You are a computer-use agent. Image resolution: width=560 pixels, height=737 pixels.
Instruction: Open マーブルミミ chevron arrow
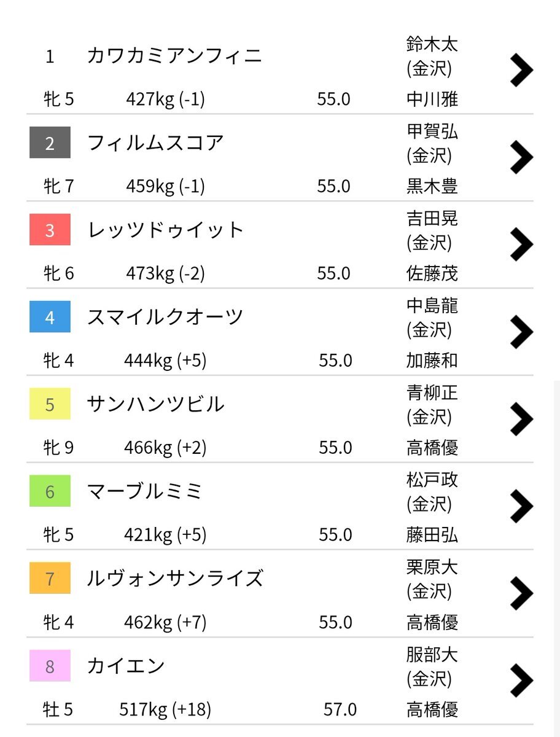point(521,507)
